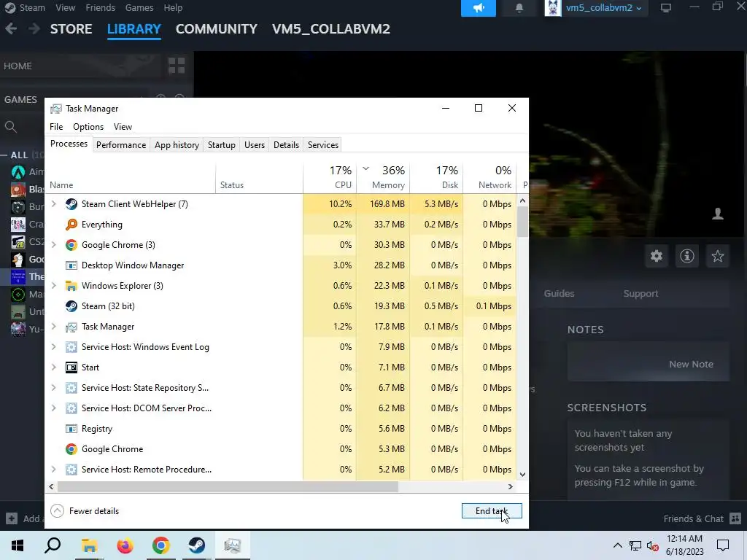Sort processes by CPU column header
The height and width of the screenshot is (560, 747).
tap(330, 178)
